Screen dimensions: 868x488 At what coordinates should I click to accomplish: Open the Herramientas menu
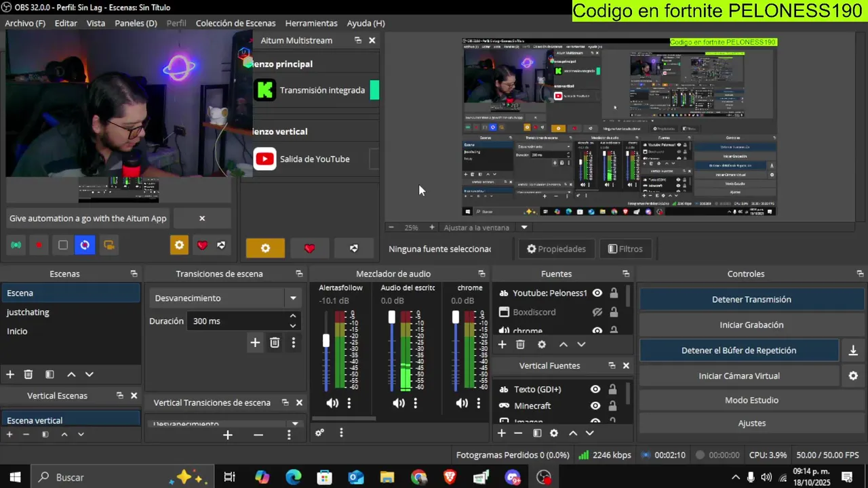[x=311, y=23]
